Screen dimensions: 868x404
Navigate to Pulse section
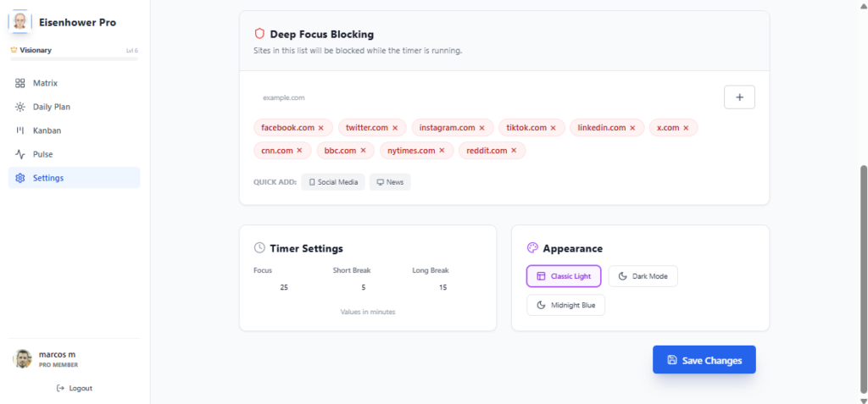pyautogui.click(x=42, y=154)
